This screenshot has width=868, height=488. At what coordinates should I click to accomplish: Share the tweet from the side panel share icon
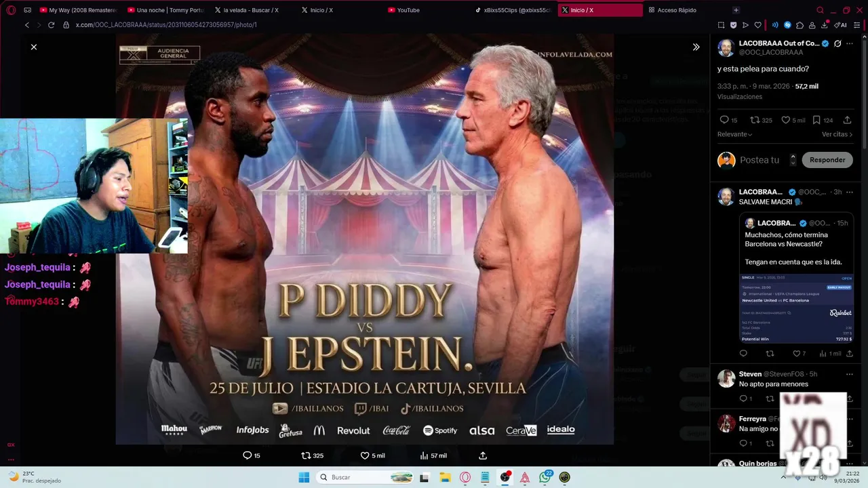point(848,120)
